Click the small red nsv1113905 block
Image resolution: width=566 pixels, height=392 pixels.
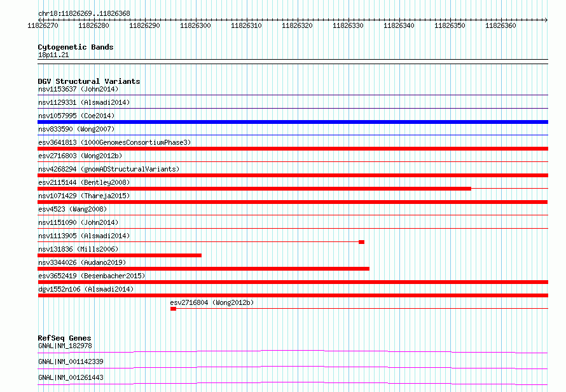point(361,242)
